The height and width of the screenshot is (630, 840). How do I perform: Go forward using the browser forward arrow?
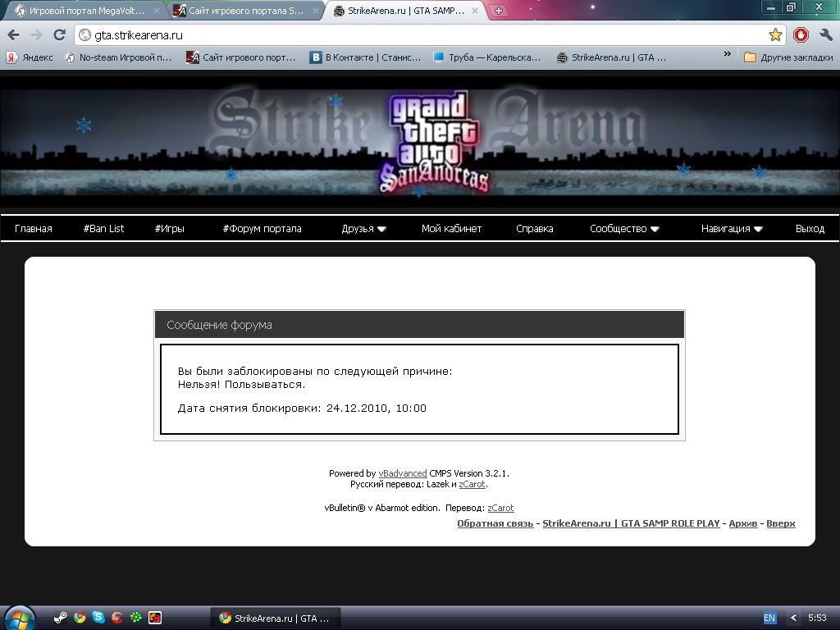[36, 35]
